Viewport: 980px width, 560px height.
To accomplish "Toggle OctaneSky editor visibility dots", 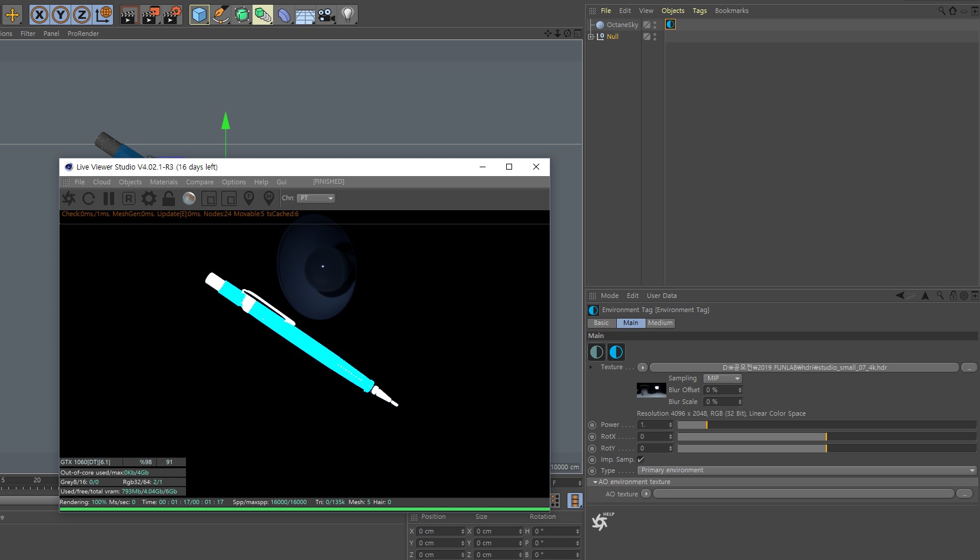I will click(x=655, y=25).
